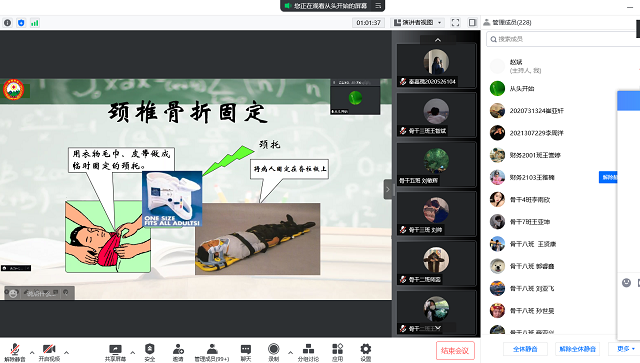640x363 pixels.
Task: Click the 01:01:37 meeting timer
Action: [x=368, y=22]
